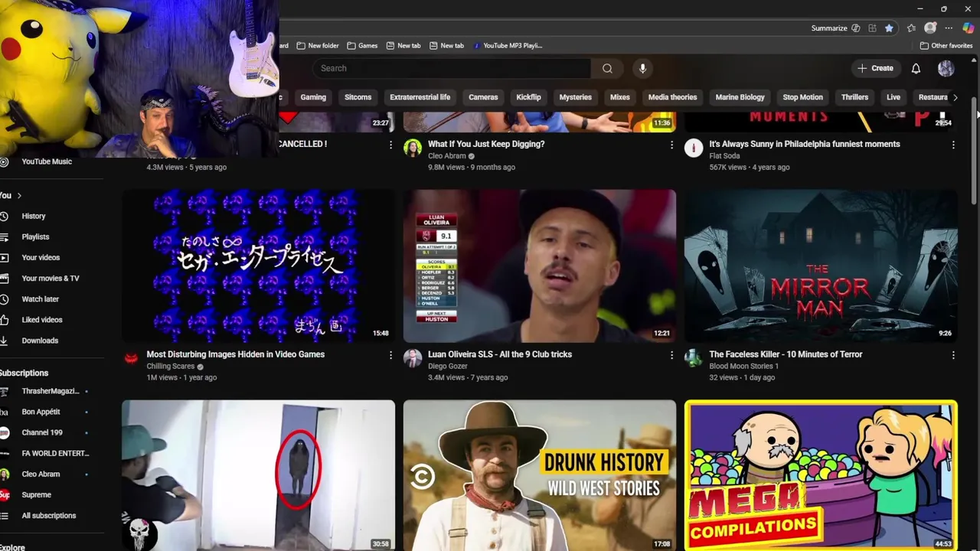980x551 pixels.
Task: Open options for It's Always Sunny video
Action: pyautogui.click(x=953, y=145)
